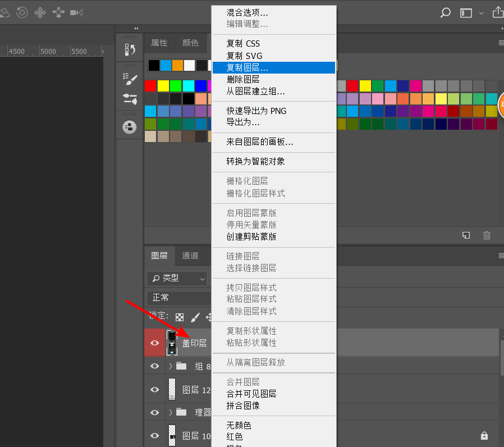Choose 无颜色 layer color option
The width and height of the screenshot is (504, 447).
[239, 426]
